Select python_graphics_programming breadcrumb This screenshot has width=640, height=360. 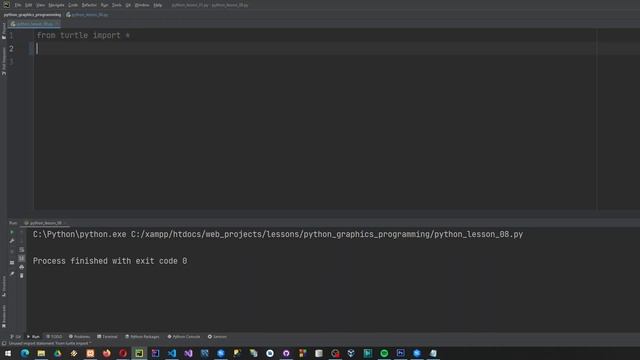pos(32,15)
